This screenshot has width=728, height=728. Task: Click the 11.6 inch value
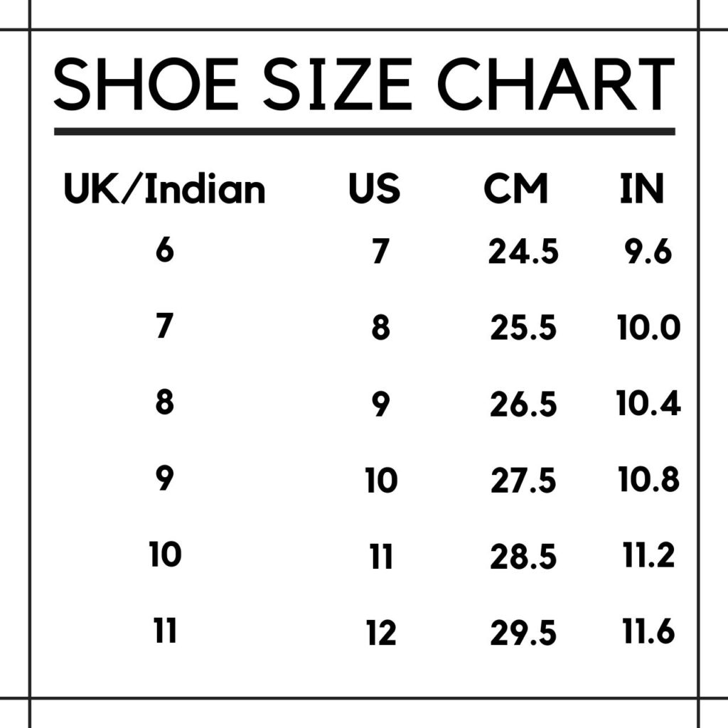click(648, 631)
